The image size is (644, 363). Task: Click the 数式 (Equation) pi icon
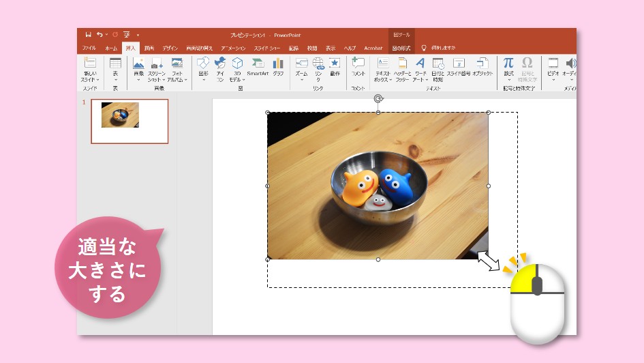tap(508, 63)
